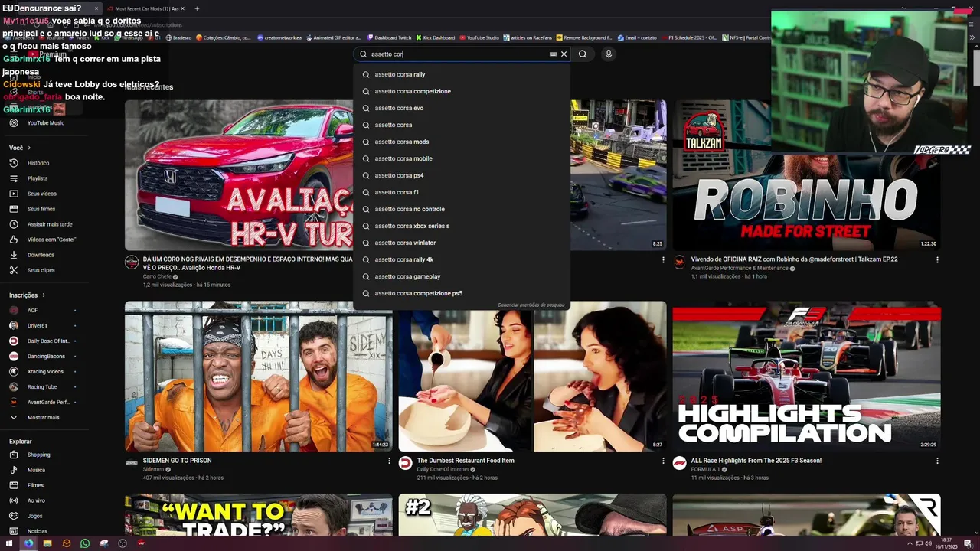Image resolution: width=980 pixels, height=551 pixels.
Task: Open options menu beside the racing track video
Action: (x=663, y=260)
